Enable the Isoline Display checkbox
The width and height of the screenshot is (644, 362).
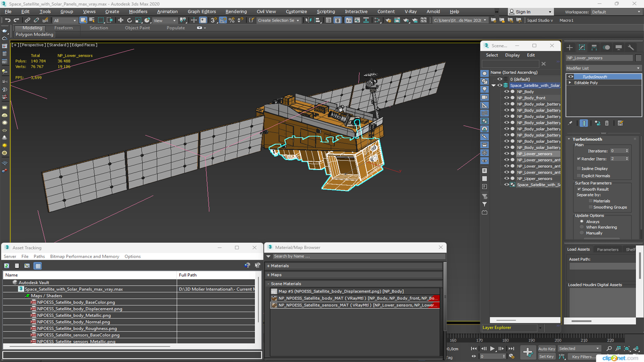(x=579, y=169)
